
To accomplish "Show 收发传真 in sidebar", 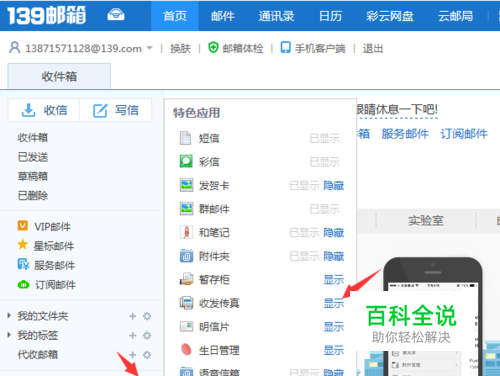I will [334, 303].
